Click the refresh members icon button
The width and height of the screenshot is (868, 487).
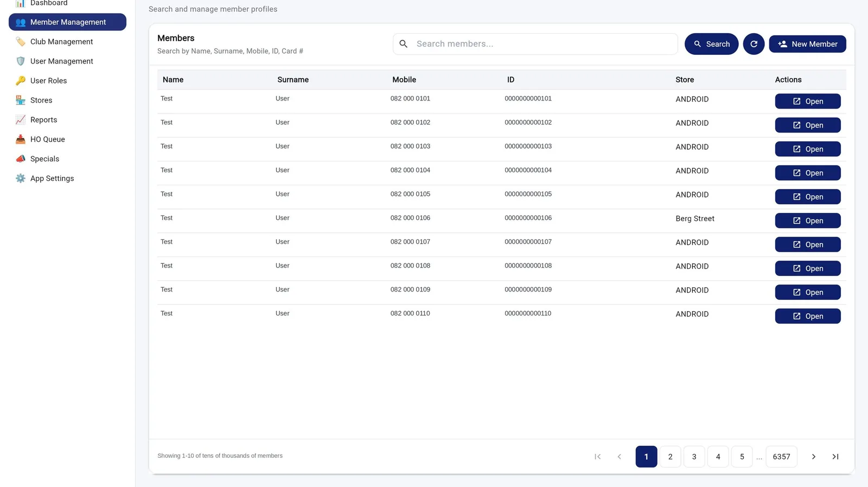pyautogui.click(x=754, y=44)
